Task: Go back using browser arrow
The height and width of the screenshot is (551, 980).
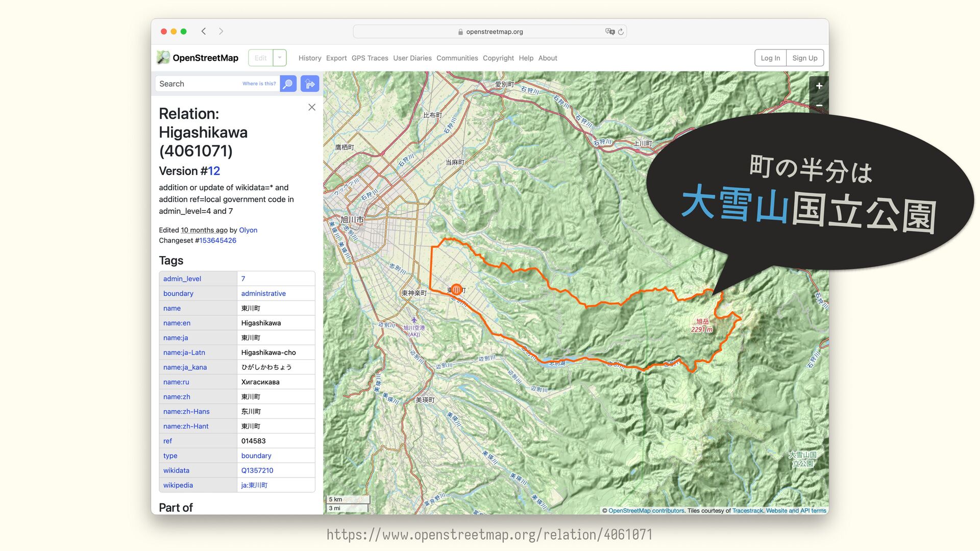Action: point(204,31)
